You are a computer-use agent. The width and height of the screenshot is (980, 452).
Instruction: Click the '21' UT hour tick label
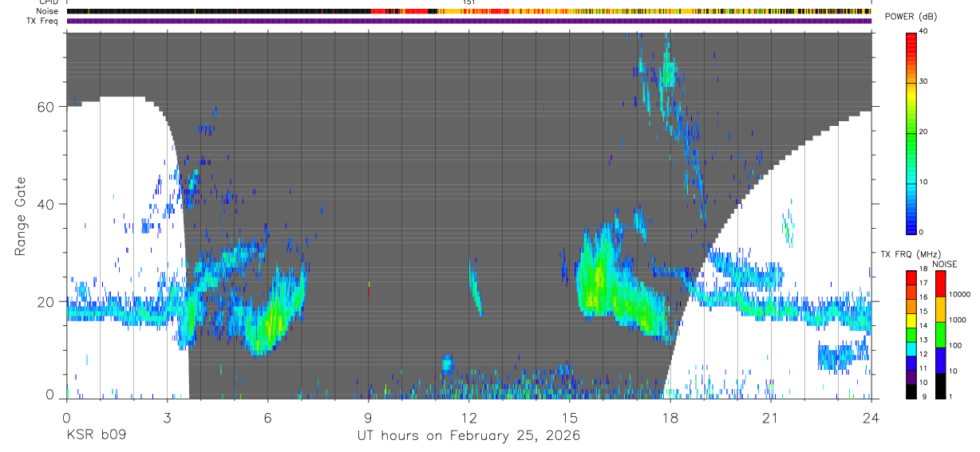[x=770, y=419]
